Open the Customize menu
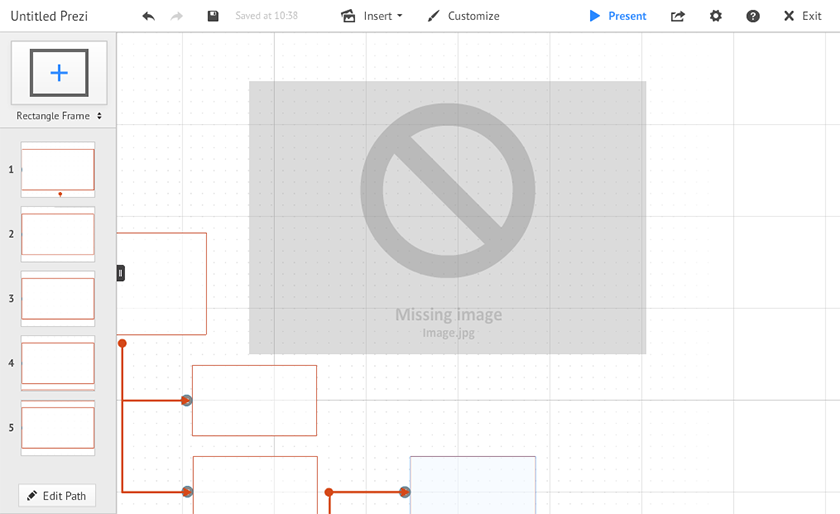840x514 pixels. [463, 16]
